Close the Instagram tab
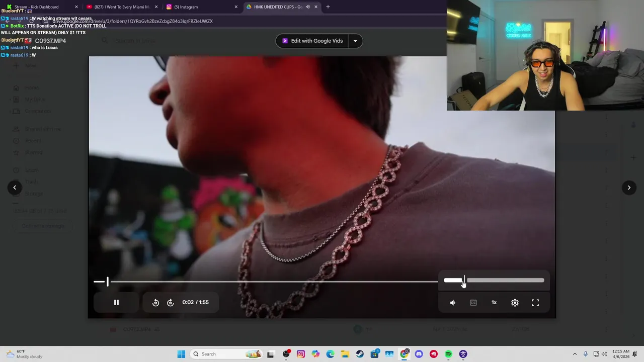 click(236, 7)
